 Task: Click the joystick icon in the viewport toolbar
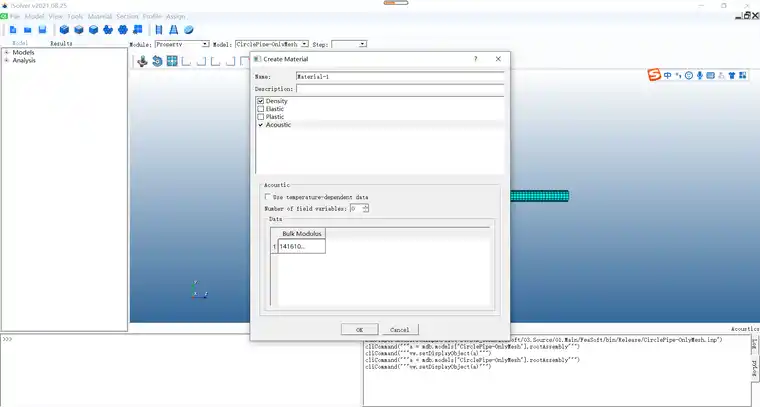click(142, 62)
